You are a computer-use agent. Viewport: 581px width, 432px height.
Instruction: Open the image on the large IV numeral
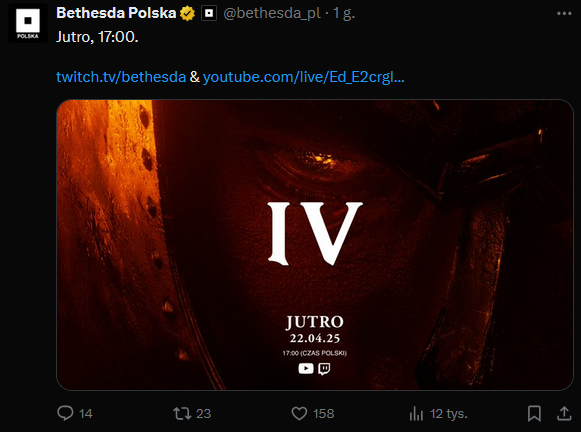coord(315,233)
